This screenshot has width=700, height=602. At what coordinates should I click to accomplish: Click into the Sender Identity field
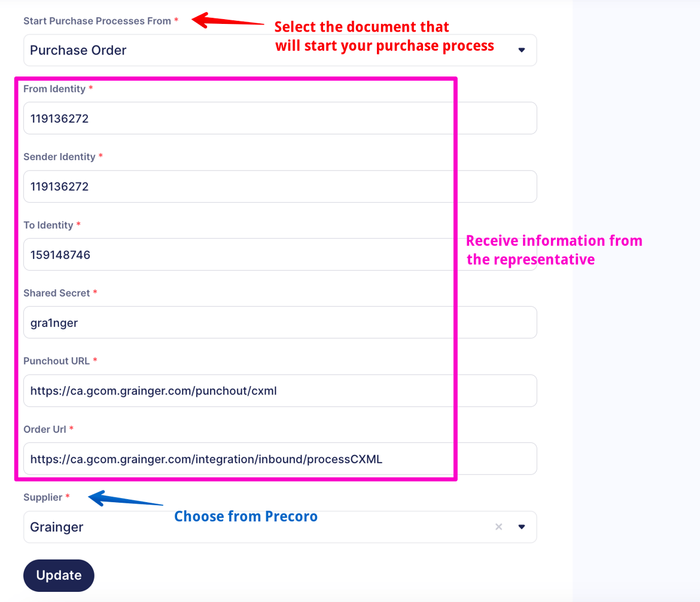239,187
